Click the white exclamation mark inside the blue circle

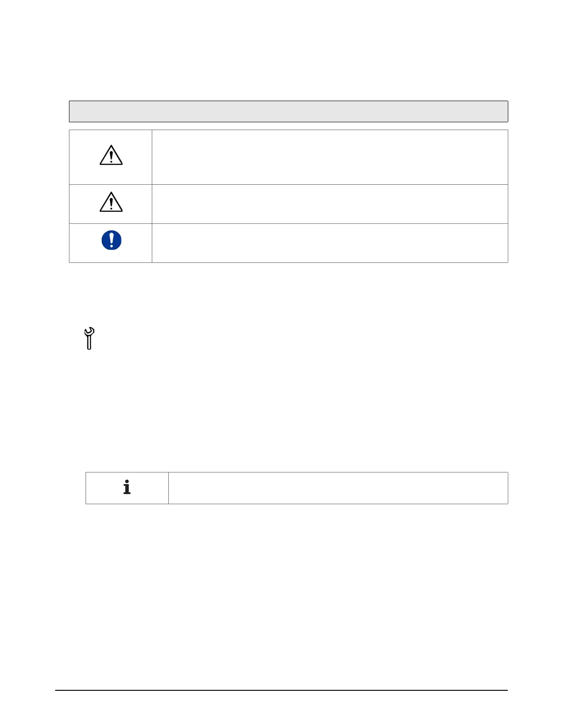click(111, 240)
